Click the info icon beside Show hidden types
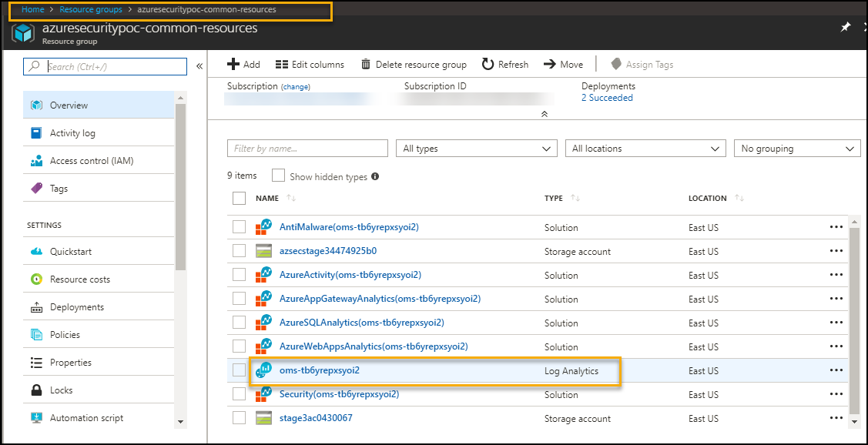 (375, 176)
